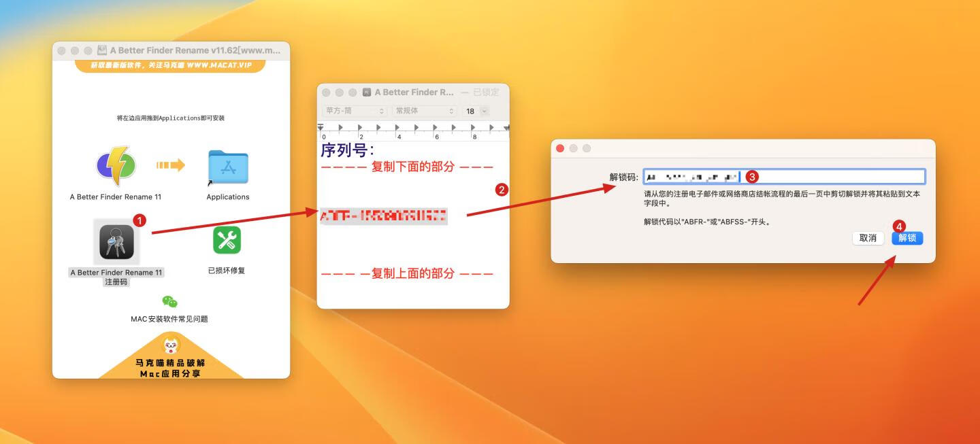Screen dimensions: 980x444
Task: Click the A Better Finder Rename 11 注册码 label
Action: point(116,277)
